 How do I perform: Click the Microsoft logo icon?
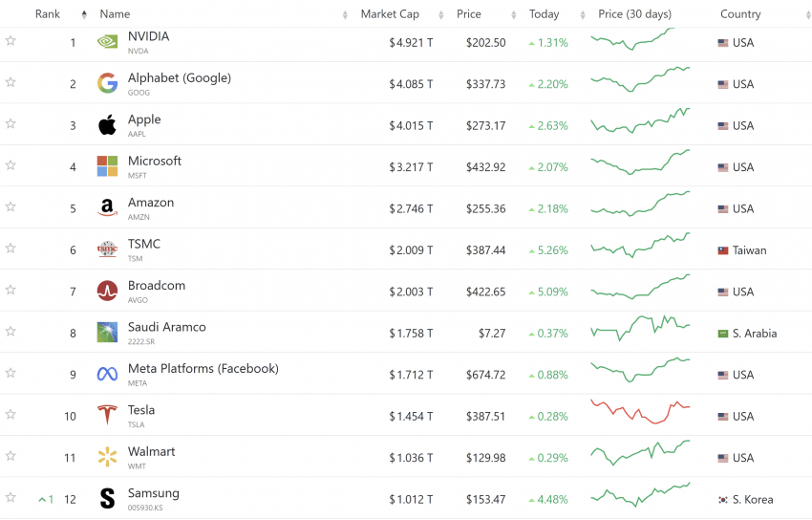(107, 166)
